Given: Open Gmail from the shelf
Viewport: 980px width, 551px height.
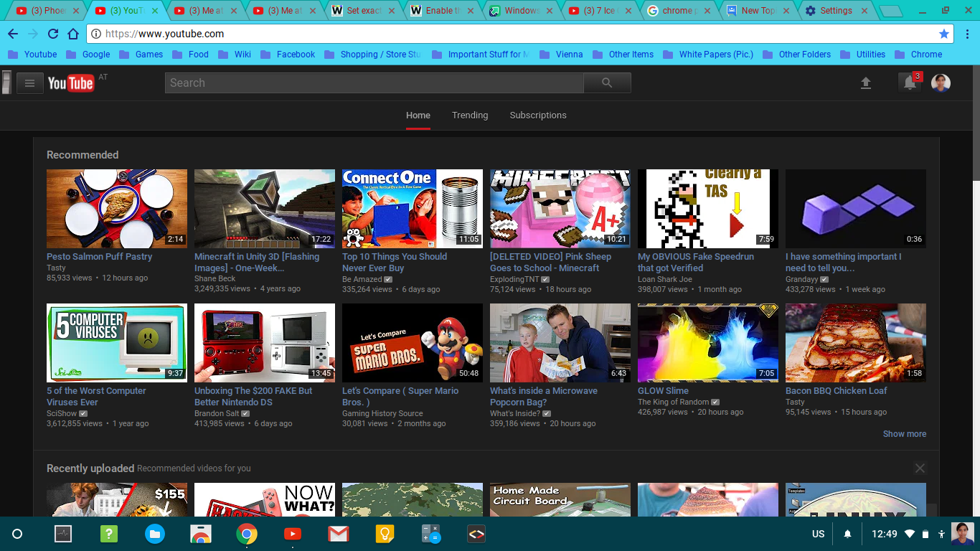Looking at the screenshot, I should tap(339, 534).
